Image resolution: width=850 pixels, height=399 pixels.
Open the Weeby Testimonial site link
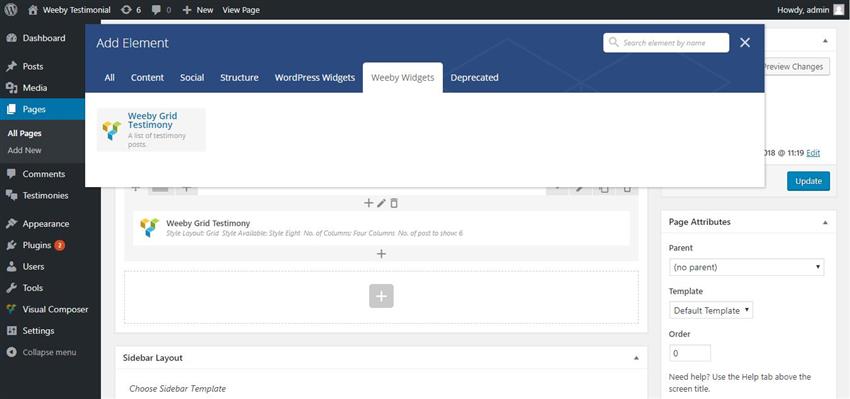click(x=69, y=10)
